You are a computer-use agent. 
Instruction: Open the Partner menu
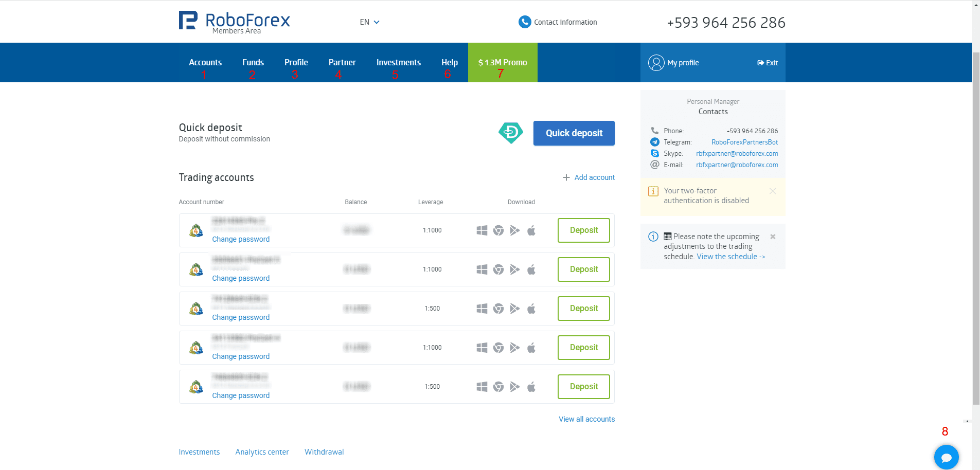pos(342,62)
